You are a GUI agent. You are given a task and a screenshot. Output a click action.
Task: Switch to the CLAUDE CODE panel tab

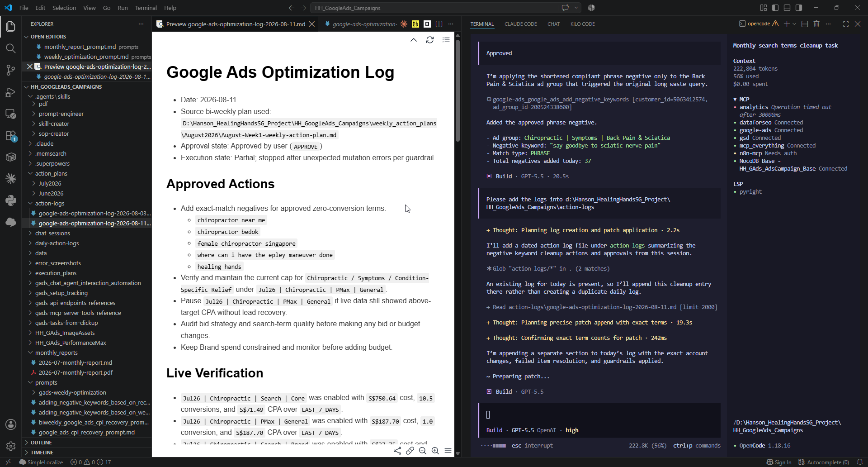(521, 24)
